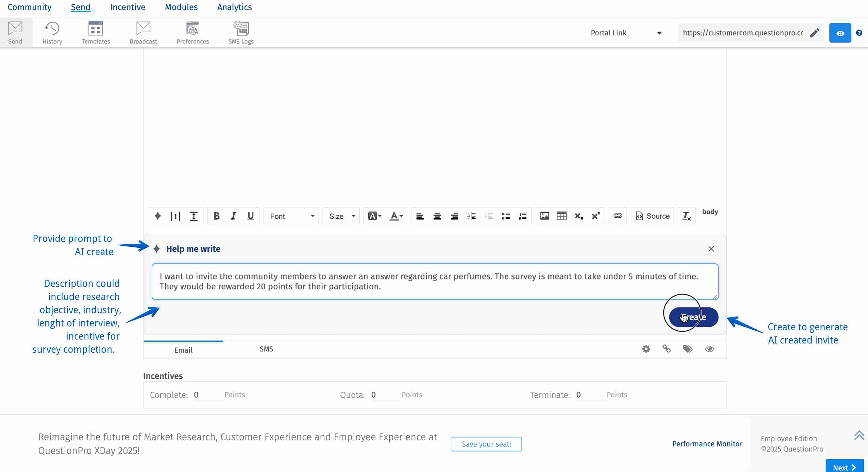Screen dimensions: 868x472
Task: Open the text color dropdown
Action: (x=396, y=216)
